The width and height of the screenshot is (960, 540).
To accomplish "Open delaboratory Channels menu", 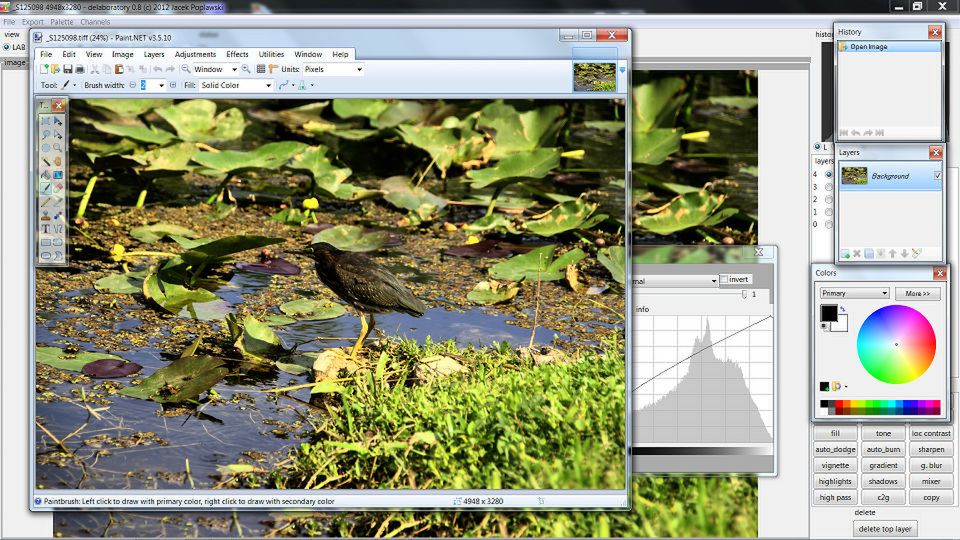I will (x=95, y=21).
